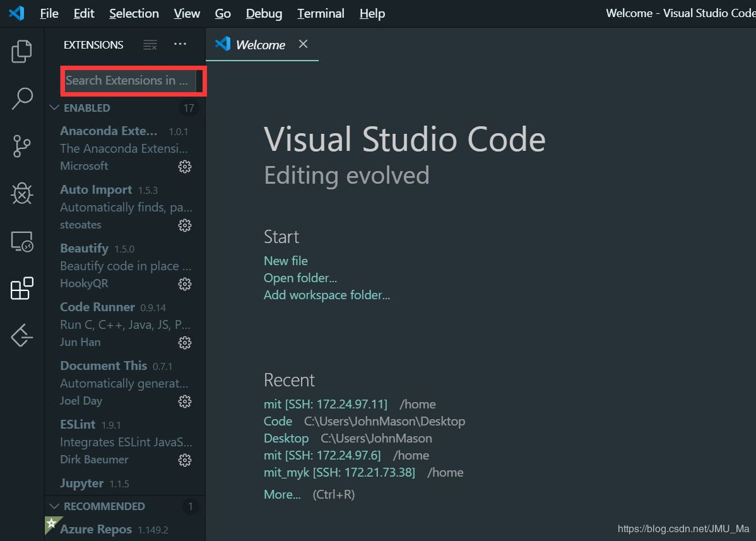The width and height of the screenshot is (756, 541).
Task: Click the New file link
Action: [x=285, y=261]
